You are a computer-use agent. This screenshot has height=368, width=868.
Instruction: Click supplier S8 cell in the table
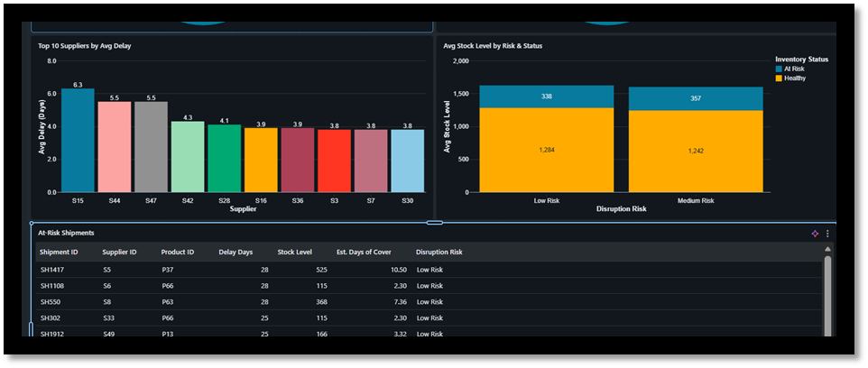(x=106, y=302)
